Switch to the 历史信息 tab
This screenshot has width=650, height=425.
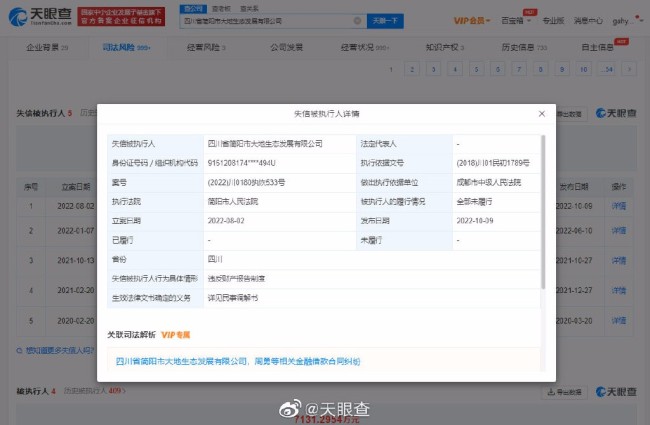(524, 48)
